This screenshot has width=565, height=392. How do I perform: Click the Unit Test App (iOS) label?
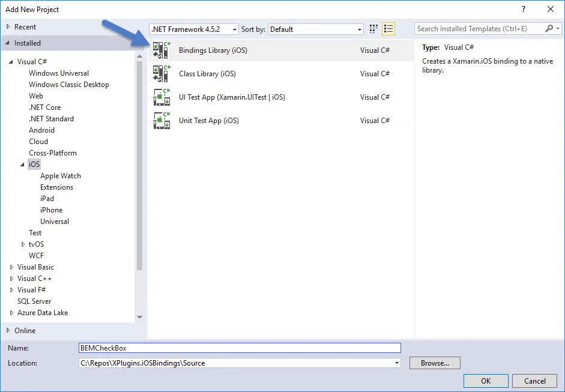click(x=209, y=120)
